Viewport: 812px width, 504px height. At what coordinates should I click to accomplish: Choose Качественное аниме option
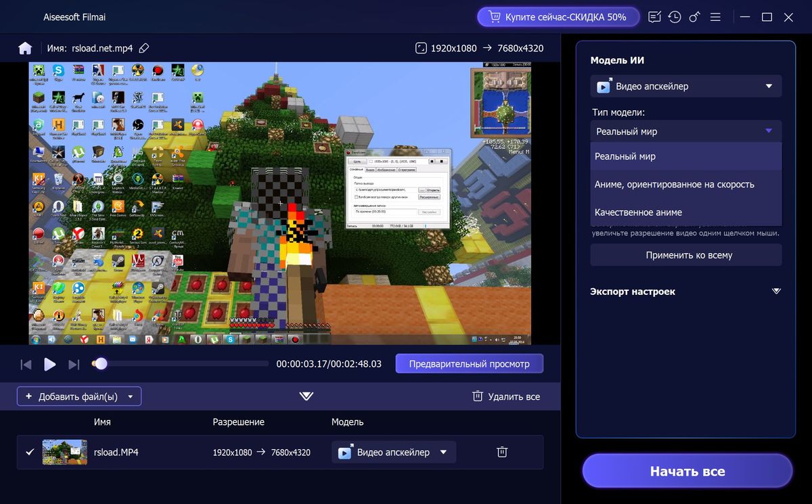pyautogui.click(x=686, y=212)
